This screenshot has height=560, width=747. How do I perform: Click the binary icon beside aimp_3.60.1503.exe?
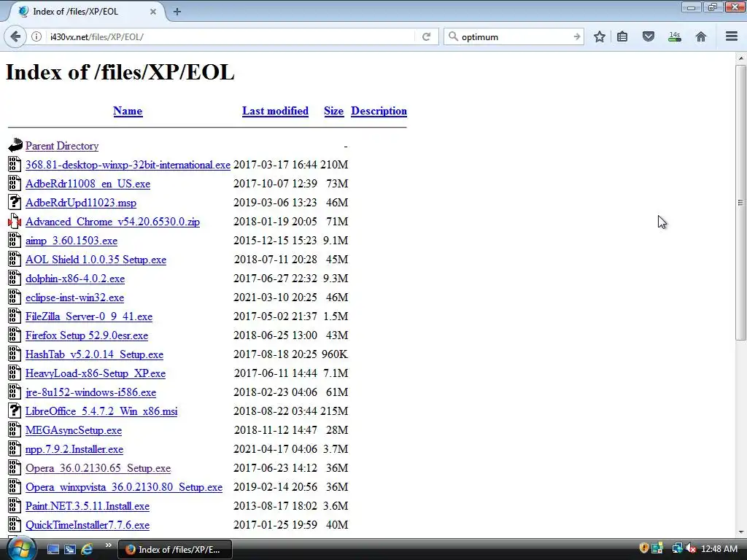pyautogui.click(x=15, y=240)
